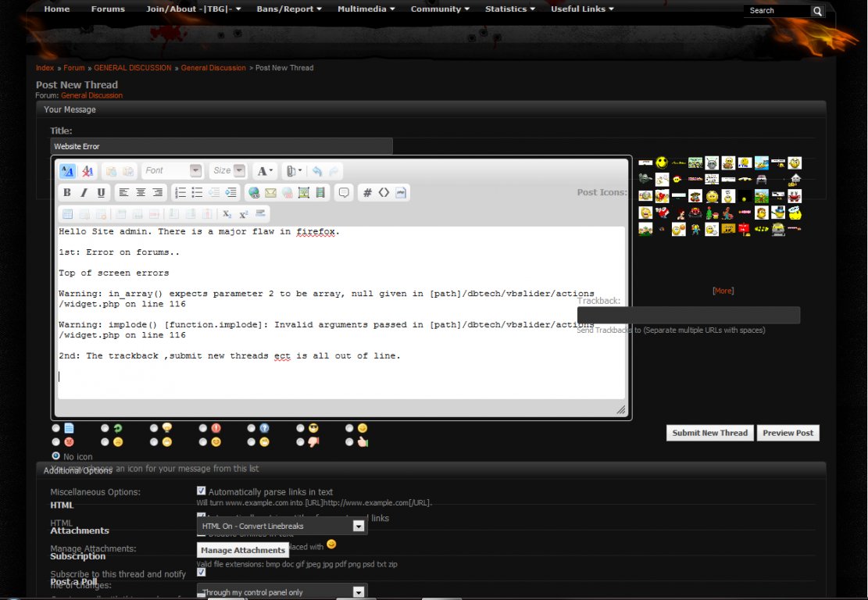The height and width of the screenshot is (600, 868).
Task: Open the Useful Links menu
Action: click(582, 9)
